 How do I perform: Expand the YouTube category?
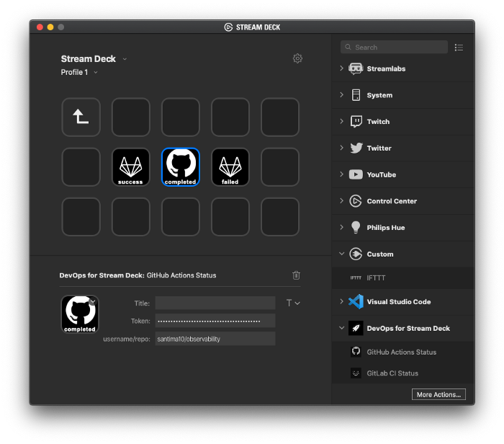pos(341,174)
